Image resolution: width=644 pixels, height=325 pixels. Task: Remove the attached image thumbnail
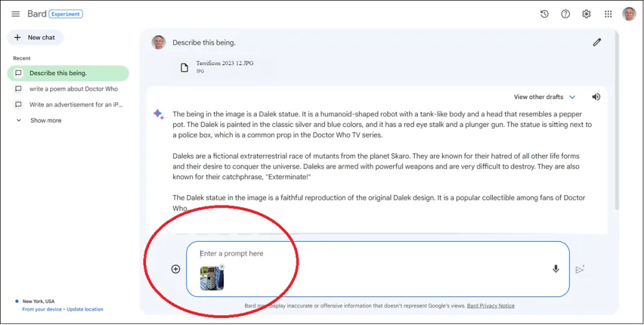point(221,266)
